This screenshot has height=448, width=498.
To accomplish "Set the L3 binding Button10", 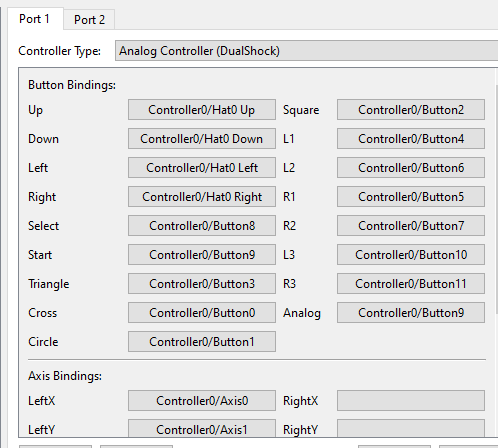I will (x=411, y=255).
